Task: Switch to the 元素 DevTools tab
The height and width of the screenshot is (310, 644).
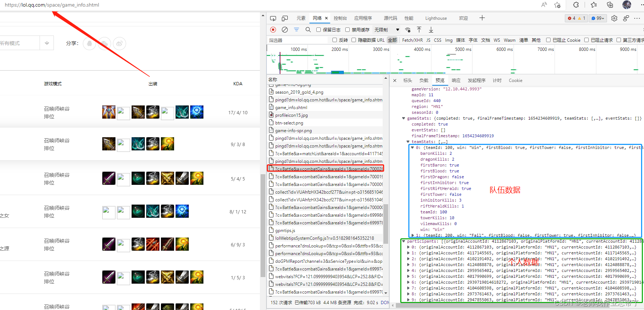Action: (x=301, y=18)
